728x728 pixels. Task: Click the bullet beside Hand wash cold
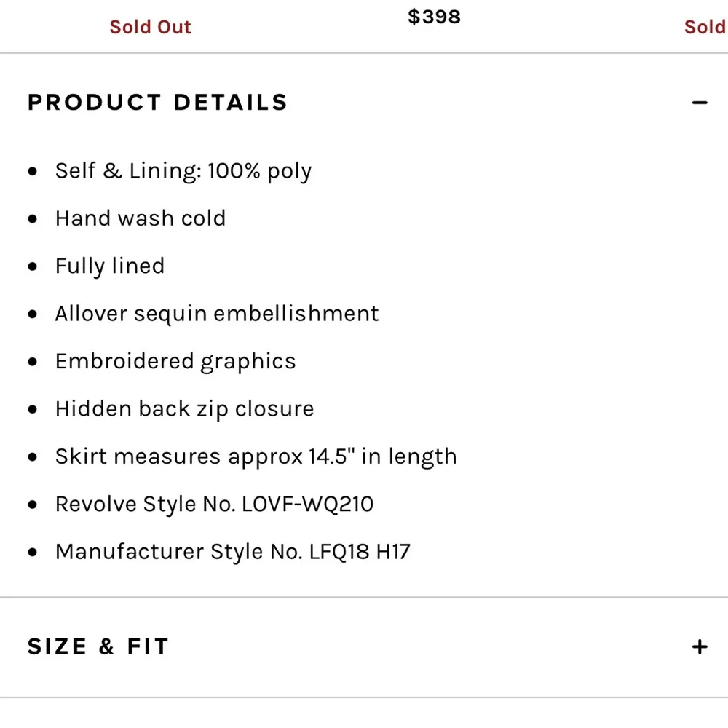click(x=32, y=219)
